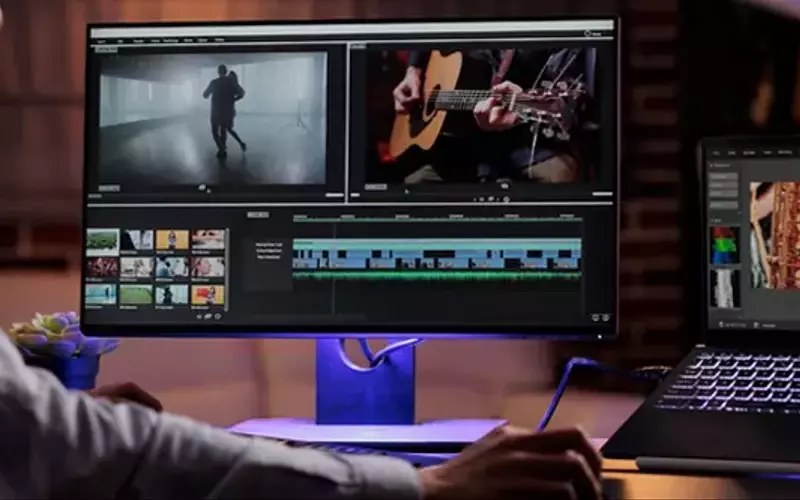Image resolution: width=800 pixels, height=500 pixels.
Task: Click the small button above the timeline track labels
Action: coord(258,215)
